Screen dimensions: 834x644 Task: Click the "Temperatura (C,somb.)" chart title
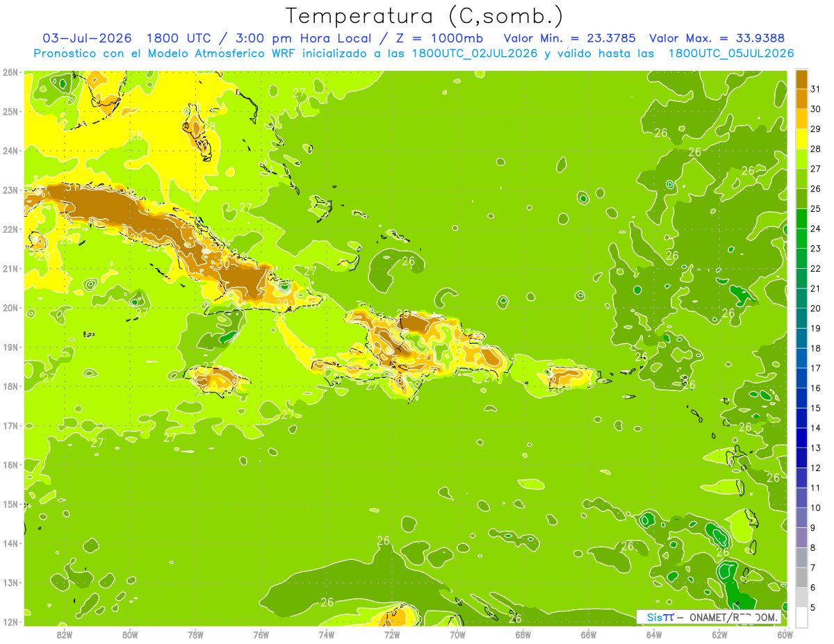click(x=425, y=16)
